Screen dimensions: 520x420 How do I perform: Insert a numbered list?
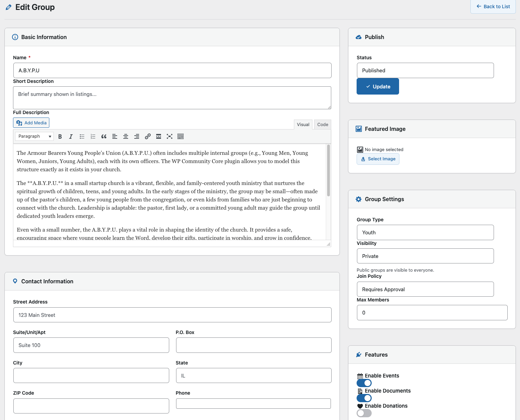93,136
